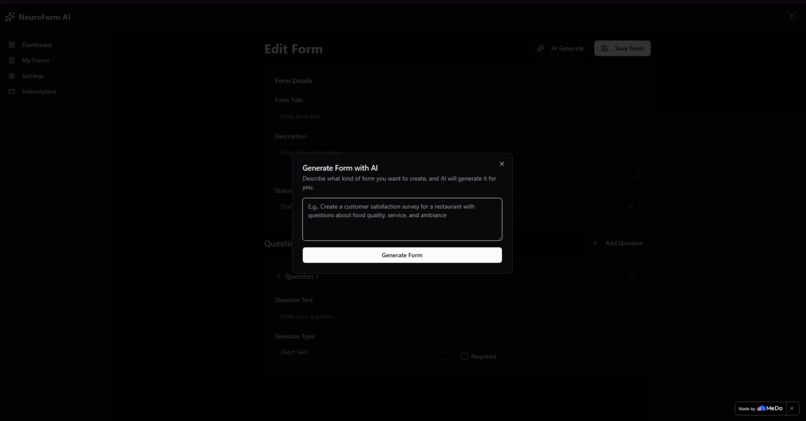The height and width of the screenshot is (421, 806).
Task: Open the Made by MeDo link
Action: coord(760,409)
